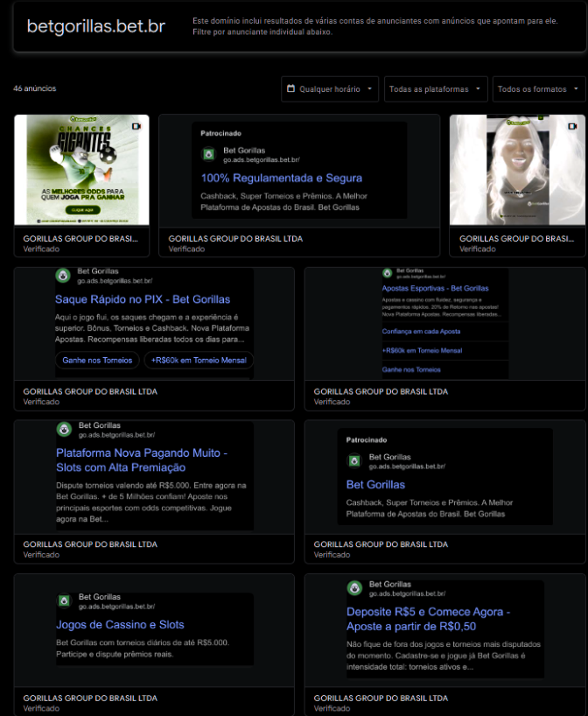Click the video camera icon on the Chances Gigantes ad
The width and height of the screenshot is (588, 716).
(x=136, y=126)
